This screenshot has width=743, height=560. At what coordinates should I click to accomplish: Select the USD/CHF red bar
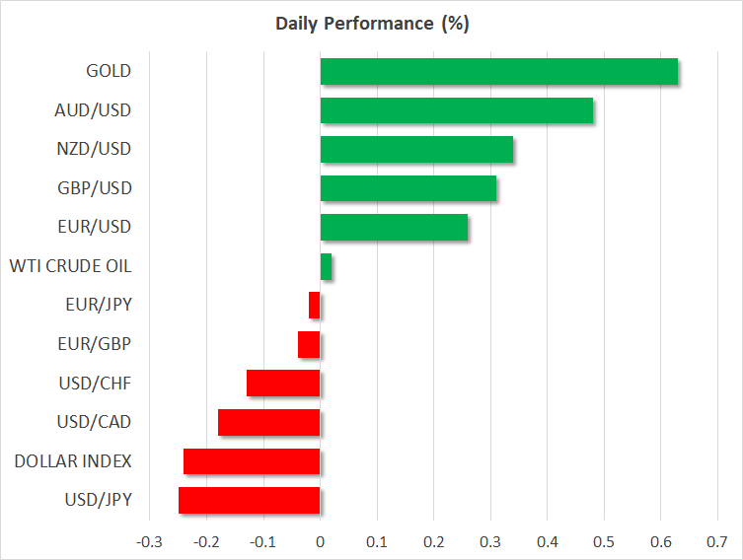pyautogui.click(x=283, y=384)
